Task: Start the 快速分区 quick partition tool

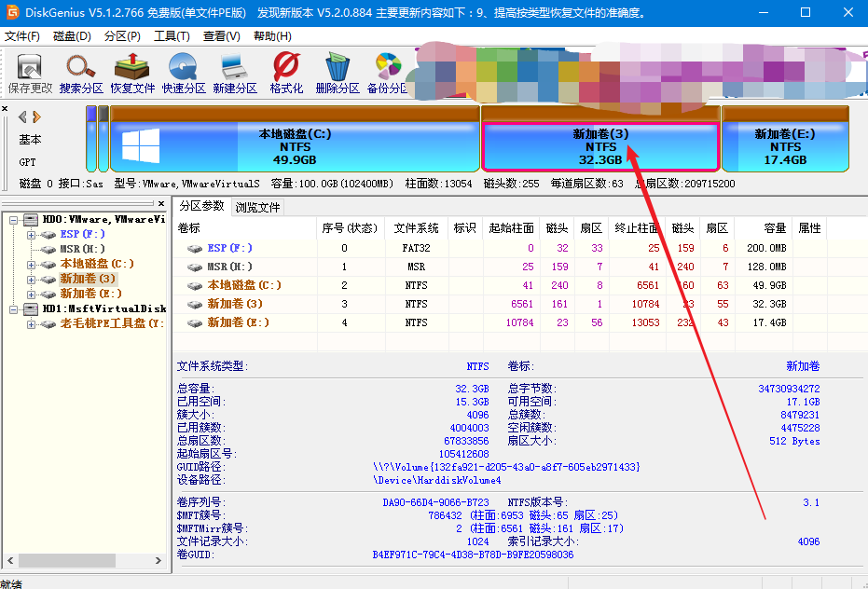Action: pyautogui.click(x=184, y=73)
